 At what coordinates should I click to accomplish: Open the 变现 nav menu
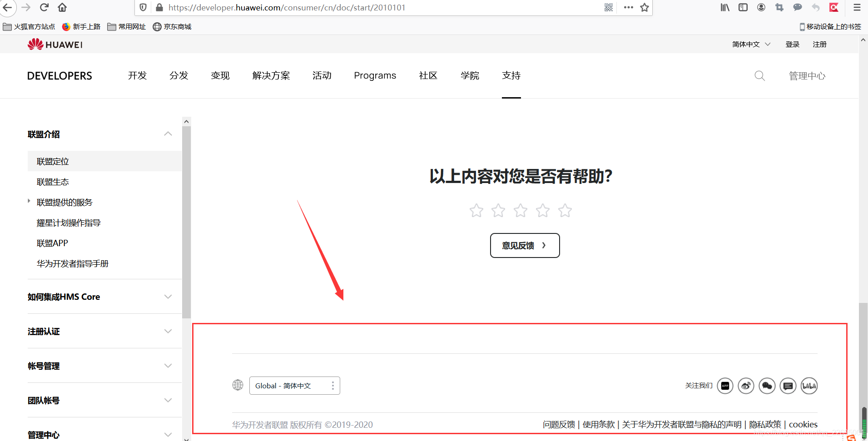coord(220,75)
